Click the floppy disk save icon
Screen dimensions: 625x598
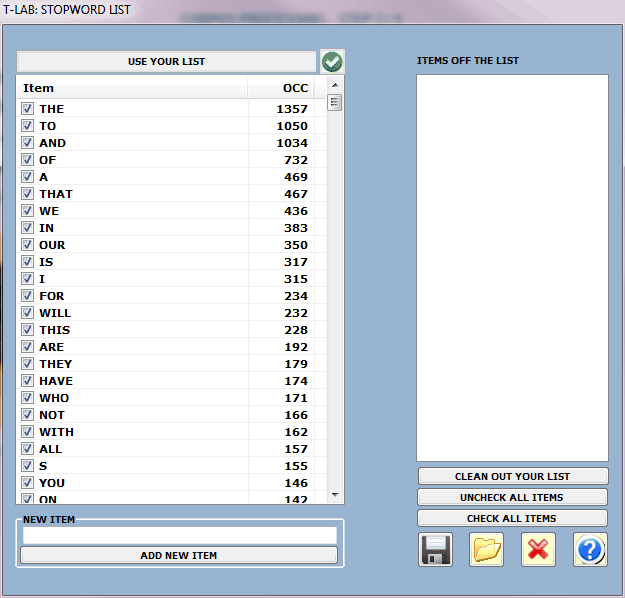(x=435, y=550)
